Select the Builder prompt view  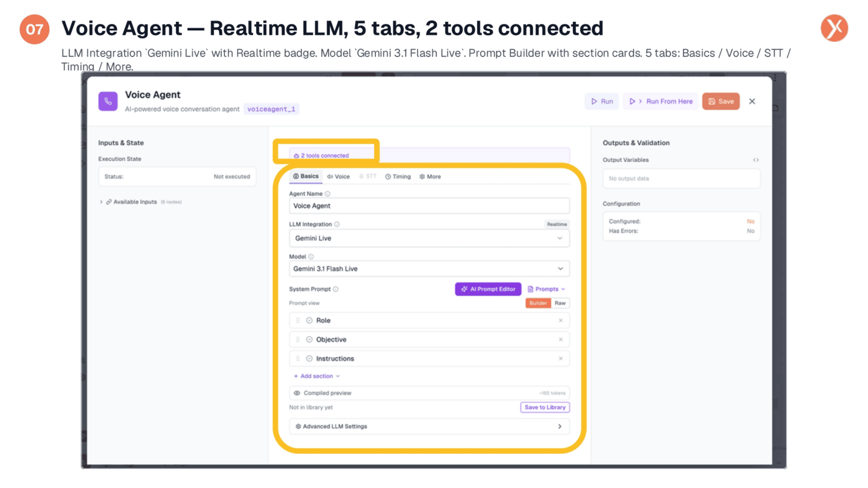pyautogui.click(x=538, y=303)
